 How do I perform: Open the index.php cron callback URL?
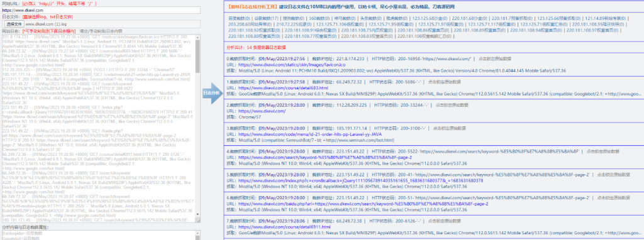click(360, 180)
